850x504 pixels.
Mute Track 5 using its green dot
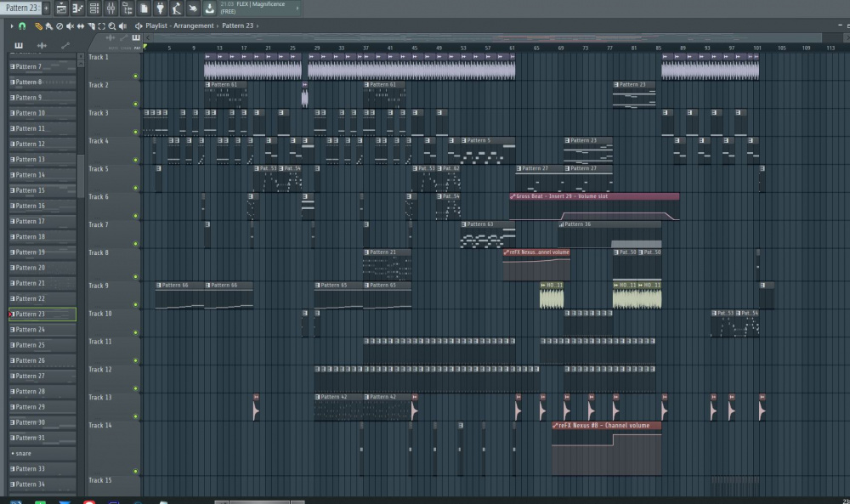[x=135, y=188]
